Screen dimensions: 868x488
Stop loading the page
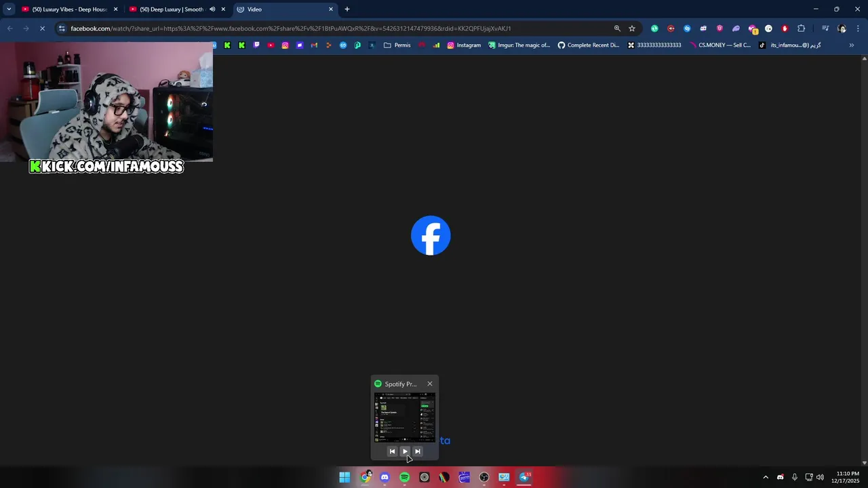(x=42, y=28)
